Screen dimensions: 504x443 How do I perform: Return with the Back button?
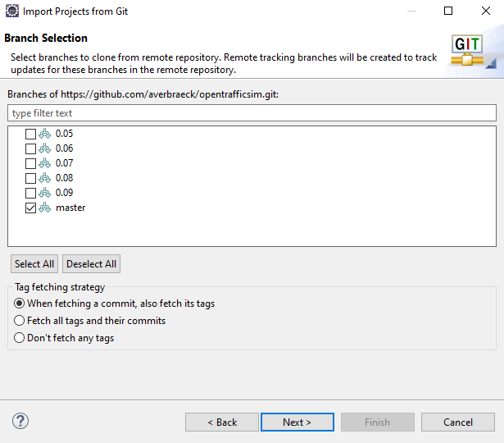(x=222, y=422)
